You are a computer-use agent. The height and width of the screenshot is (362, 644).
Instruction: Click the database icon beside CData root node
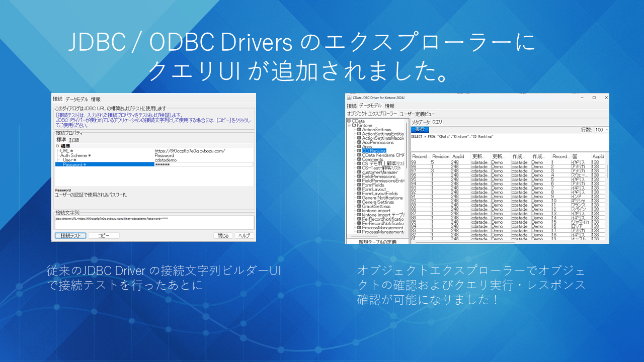349,121
